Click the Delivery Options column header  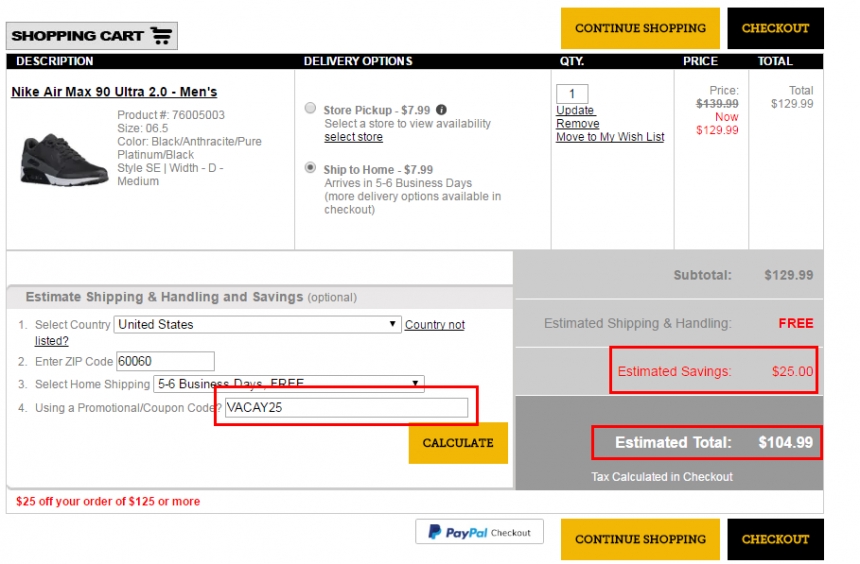coord(358,61)
